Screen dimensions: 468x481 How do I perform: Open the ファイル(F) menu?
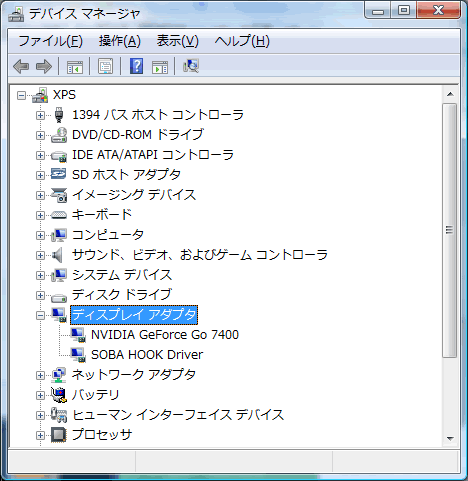50,41
